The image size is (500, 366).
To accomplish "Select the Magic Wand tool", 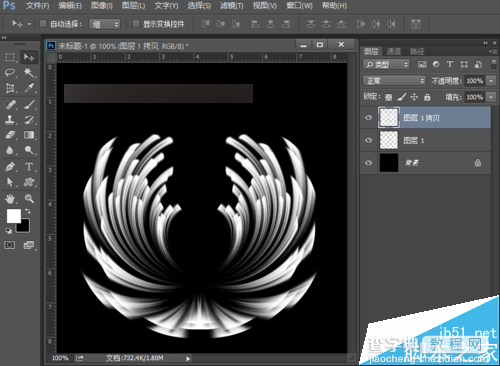I will tap(29, 72).
